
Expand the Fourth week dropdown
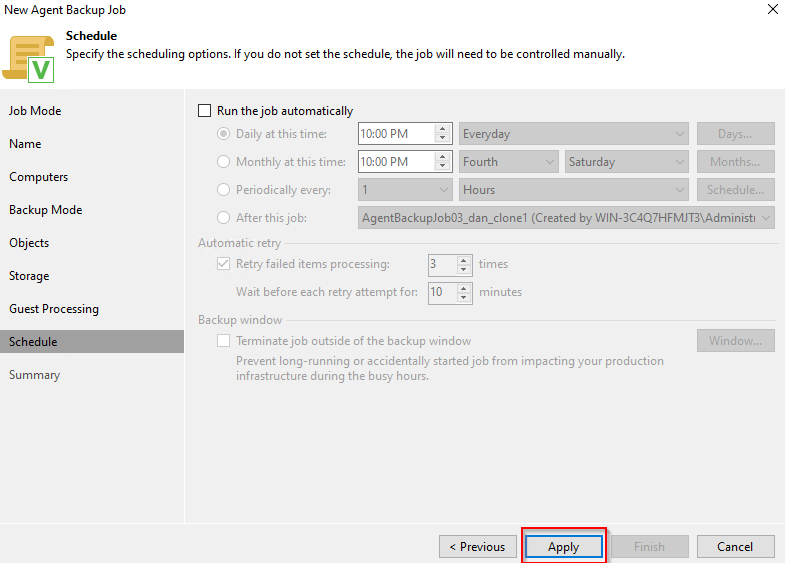508,162
